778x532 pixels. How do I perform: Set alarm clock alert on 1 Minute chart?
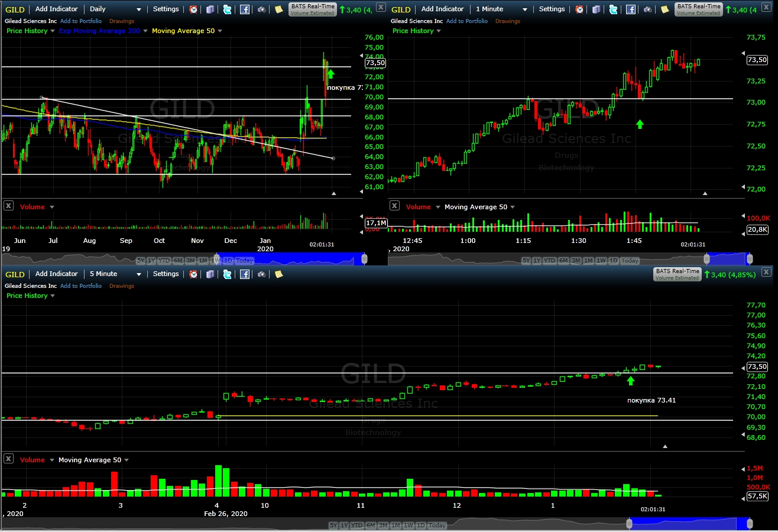(x=579, y=9)
